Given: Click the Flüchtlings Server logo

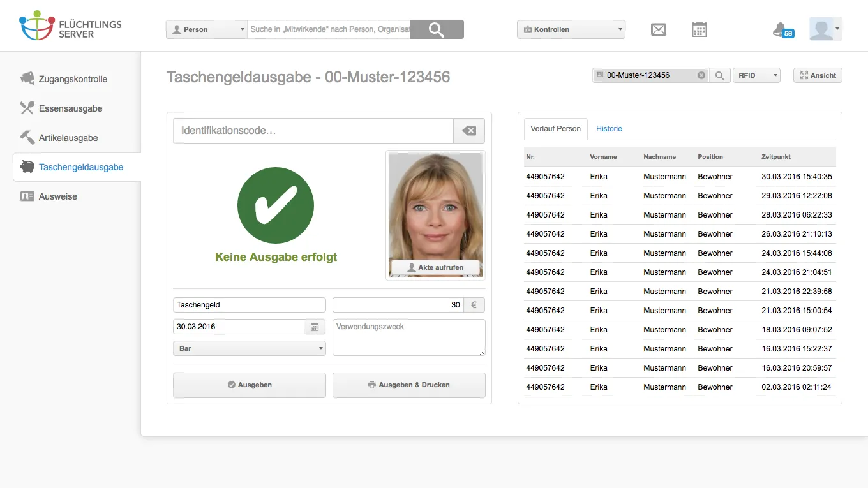Looking at the screenshot, I should [70, 26].
